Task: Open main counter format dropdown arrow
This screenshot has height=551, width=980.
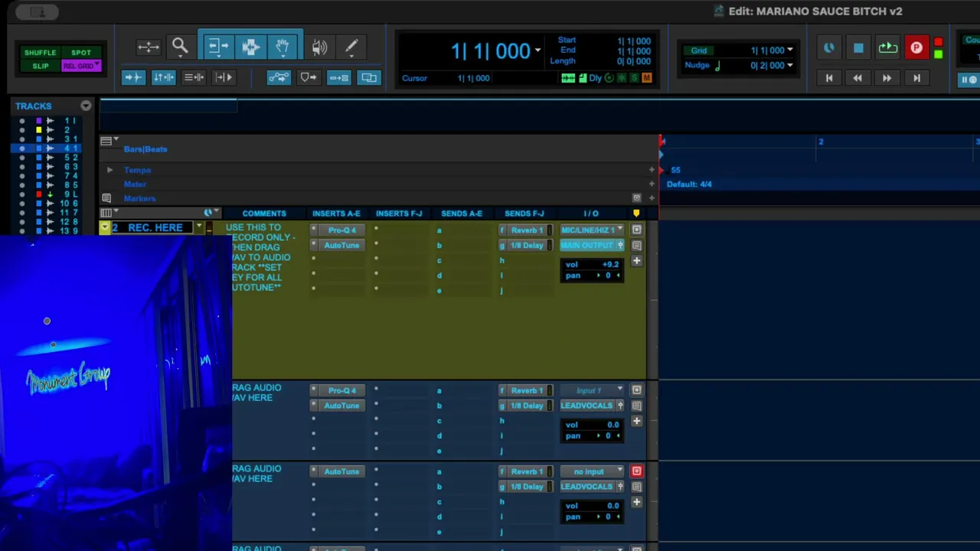Action: tap(537, 51)
